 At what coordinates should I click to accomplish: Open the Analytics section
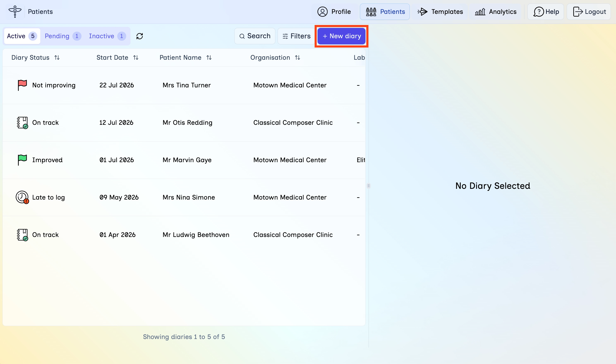point(496,12)
